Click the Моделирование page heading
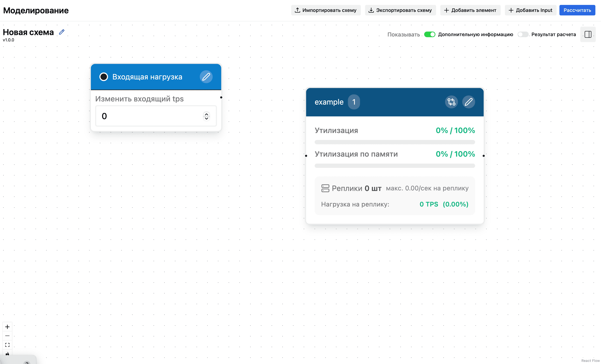The width and height of the screenshot is (601, 364). tap(36, 11)
